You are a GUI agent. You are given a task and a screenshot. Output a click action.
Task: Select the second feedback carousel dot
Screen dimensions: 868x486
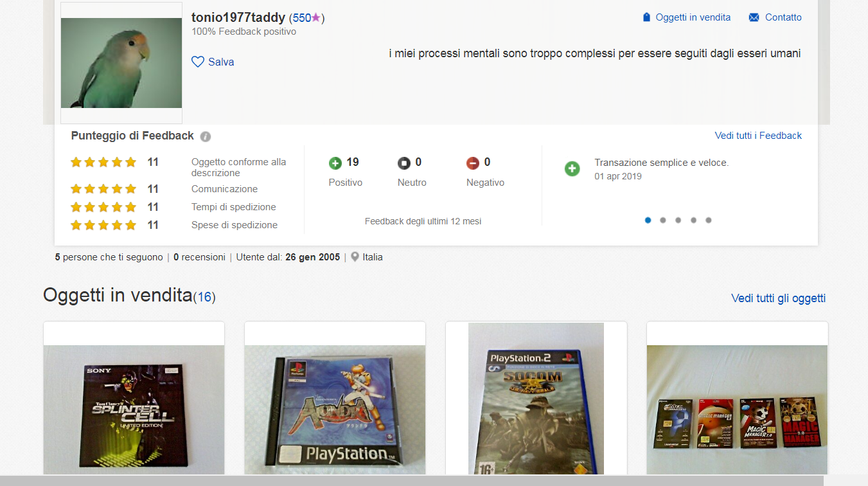(x=663, y=220)
